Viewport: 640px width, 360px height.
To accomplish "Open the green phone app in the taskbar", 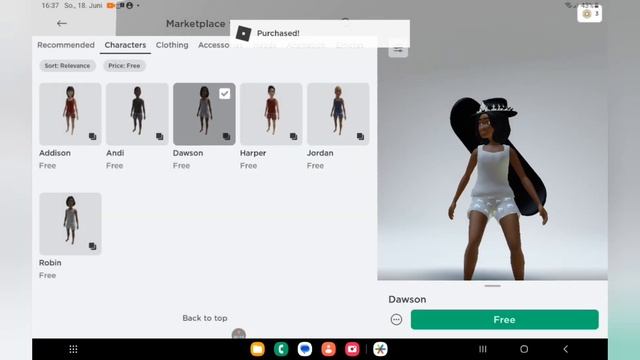I will (281, 349).
